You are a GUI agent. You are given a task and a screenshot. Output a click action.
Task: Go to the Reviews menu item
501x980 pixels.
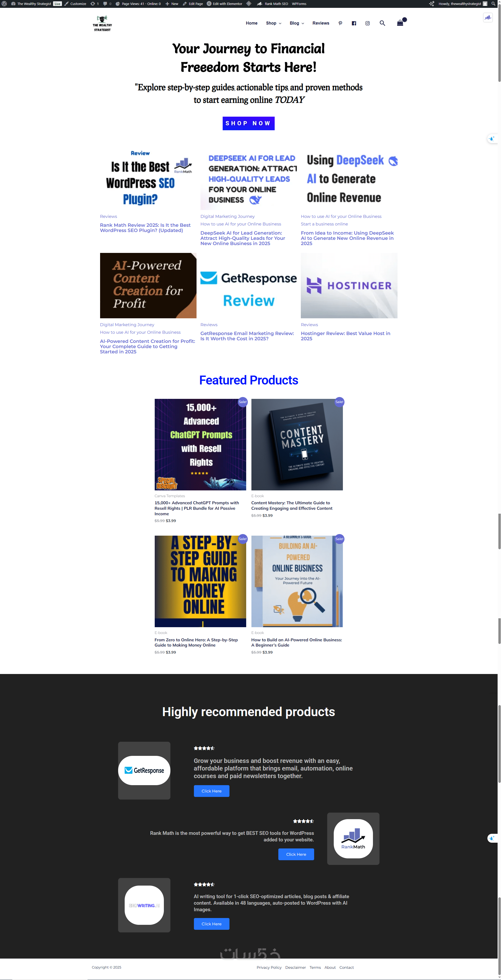click(321, 23)
